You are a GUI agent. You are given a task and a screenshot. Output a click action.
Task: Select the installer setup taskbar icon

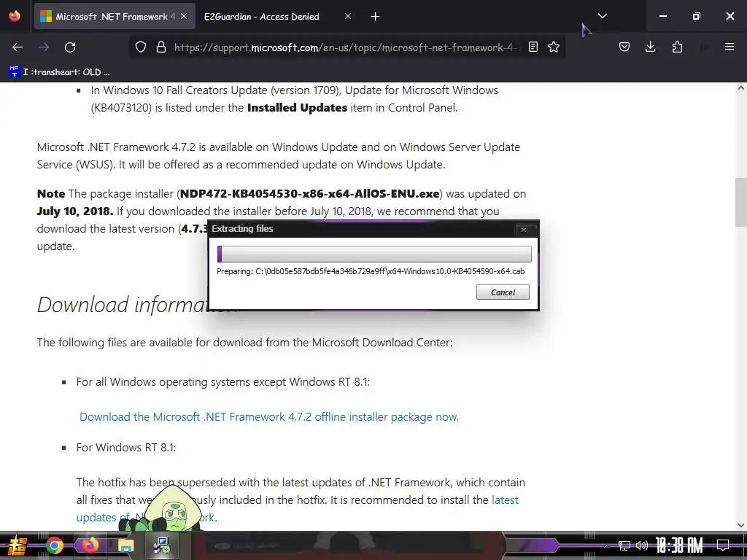tap(161, 545)
